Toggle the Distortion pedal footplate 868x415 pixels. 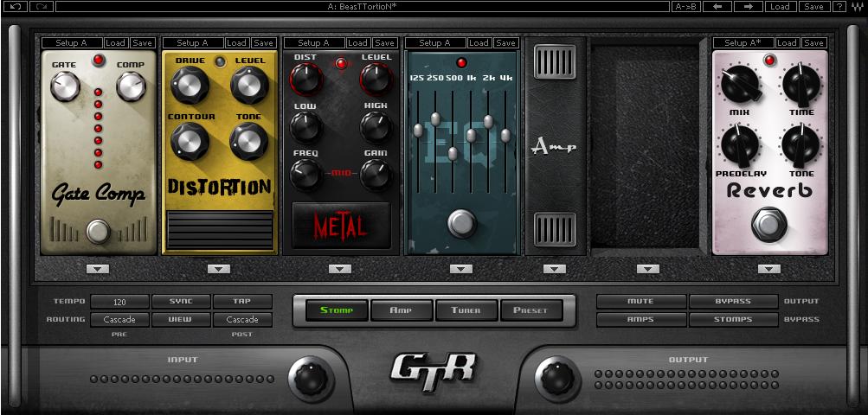click(220, 230)
